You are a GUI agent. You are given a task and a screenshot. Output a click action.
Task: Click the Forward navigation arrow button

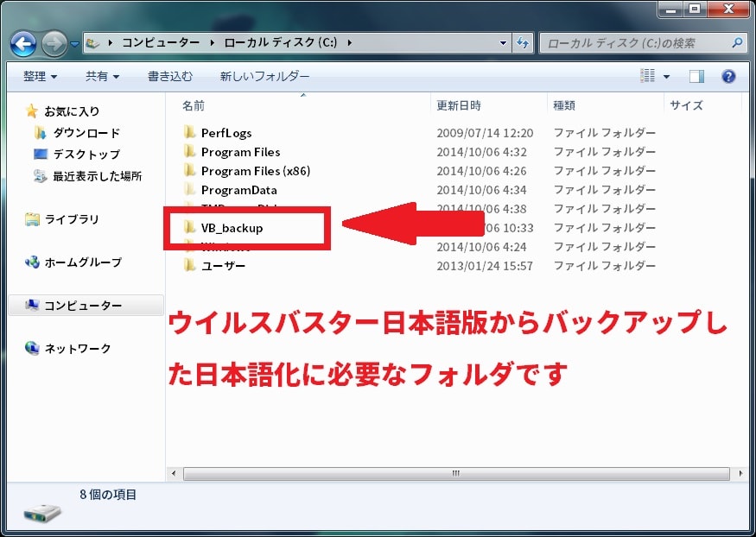pos(54,42)
